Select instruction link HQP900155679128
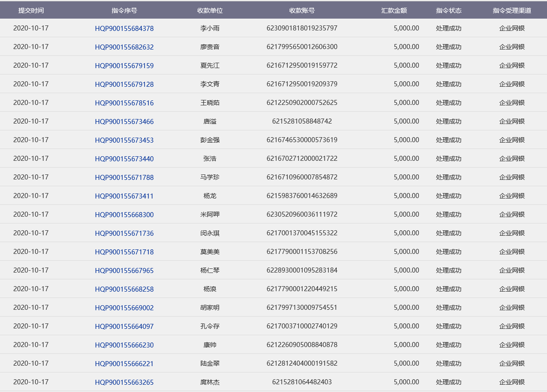The height and width of the screenshot is (392, 547). [124, 84]
